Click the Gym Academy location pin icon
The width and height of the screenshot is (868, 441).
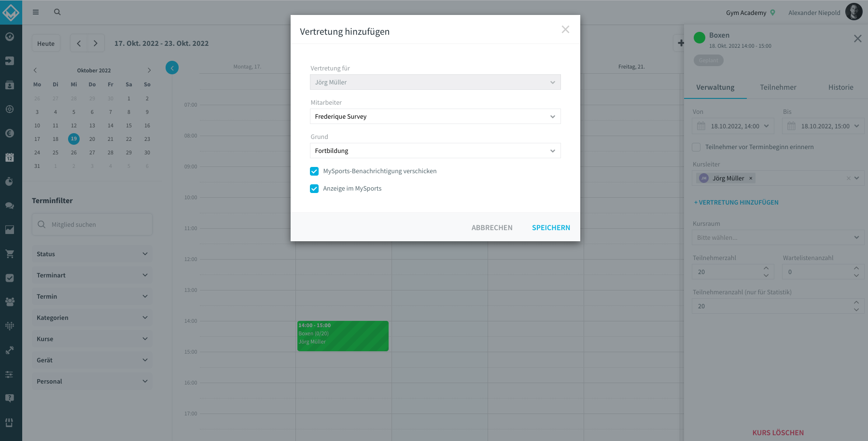(x=773, y=13)
